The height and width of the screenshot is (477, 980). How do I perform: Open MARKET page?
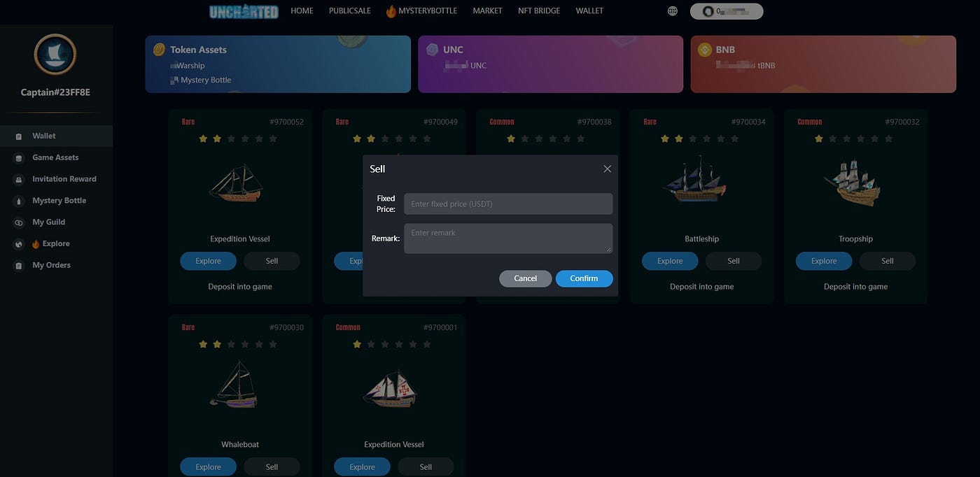pyautogui.click(x=487, y=11)
